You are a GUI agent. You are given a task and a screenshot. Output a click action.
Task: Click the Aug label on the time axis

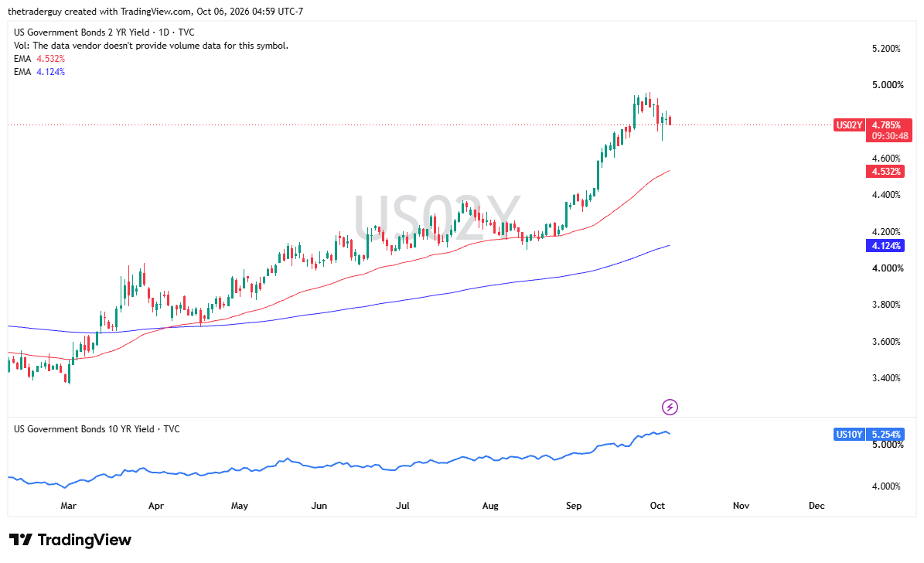coord(490,506)
